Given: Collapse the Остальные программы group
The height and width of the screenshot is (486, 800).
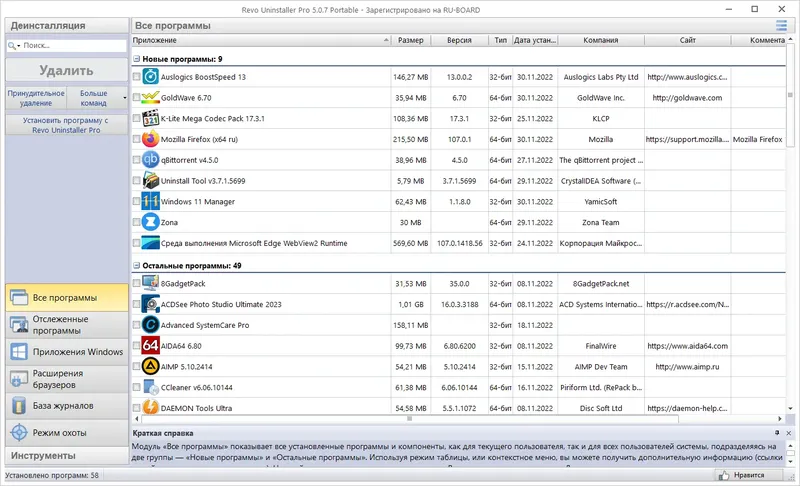Looking at the screenshot, I should point(136,266).
